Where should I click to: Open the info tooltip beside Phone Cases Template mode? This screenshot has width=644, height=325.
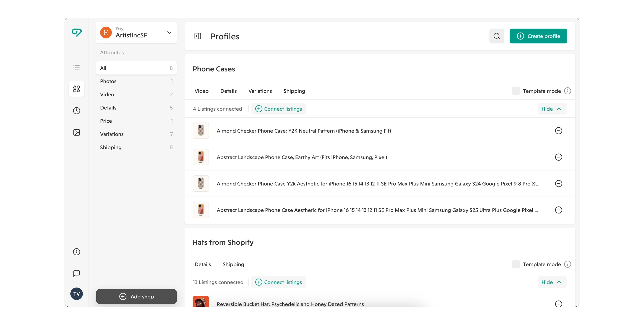point(568,91)
